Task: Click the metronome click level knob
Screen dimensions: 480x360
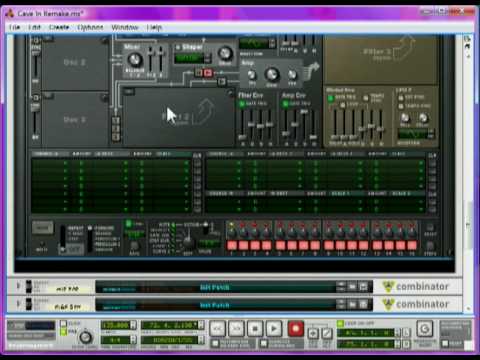Action: pyautogui.click(x=85, y=337)
